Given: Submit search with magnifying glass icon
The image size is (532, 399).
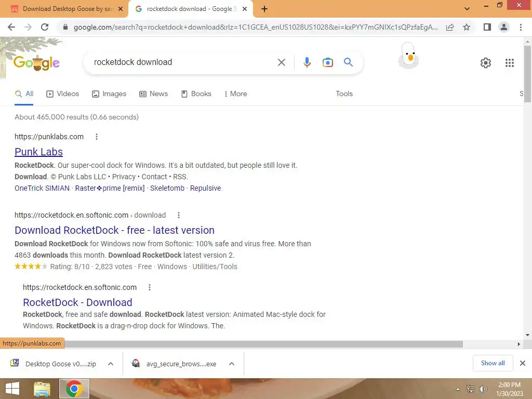Looking at the screenshot, I should (348, 62).
